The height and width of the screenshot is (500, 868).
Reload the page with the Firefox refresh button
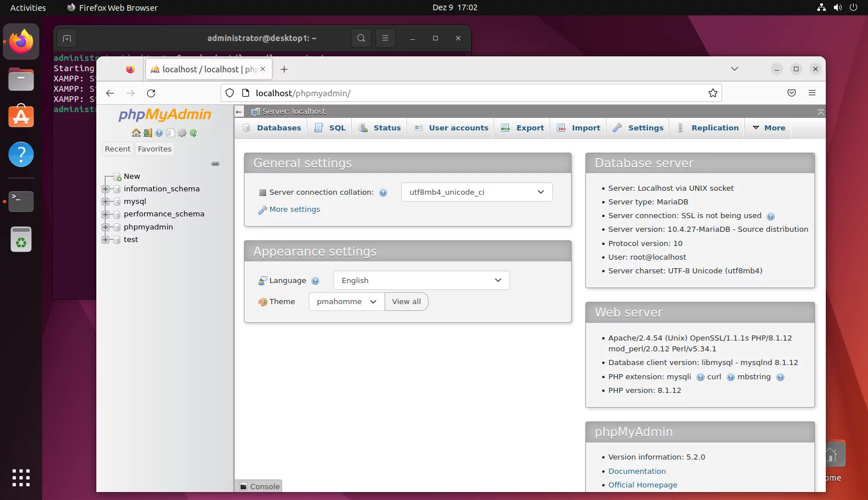tap(151, 93)
